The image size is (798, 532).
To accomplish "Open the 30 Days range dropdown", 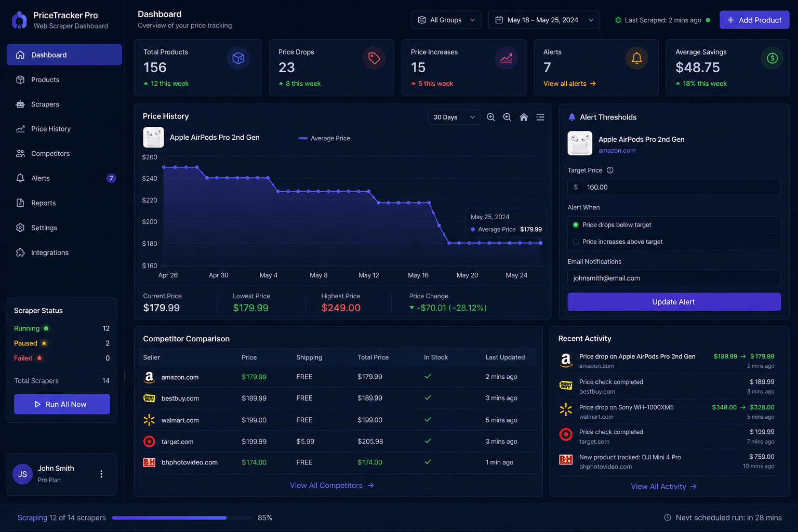I will pos(454,117).
